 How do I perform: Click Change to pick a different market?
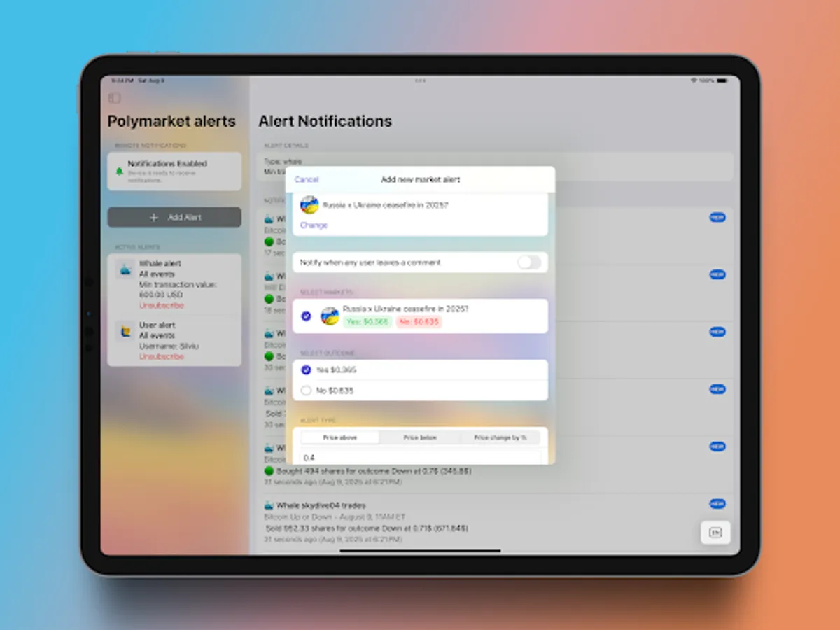coord(314,225)
